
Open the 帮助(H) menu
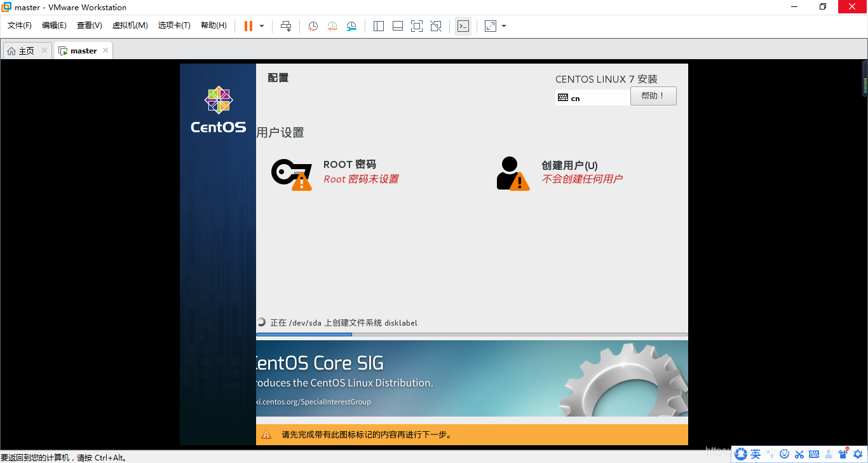pos(214,25)
